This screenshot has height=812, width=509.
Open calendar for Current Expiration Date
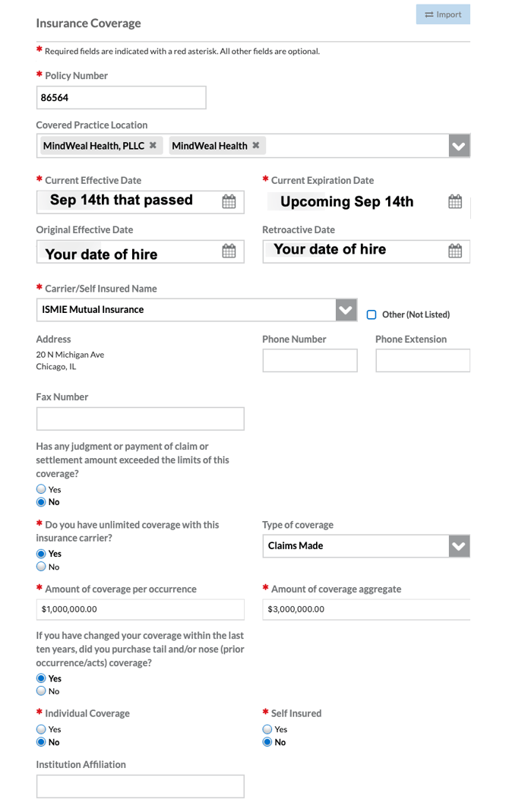(x=455, y=201)
